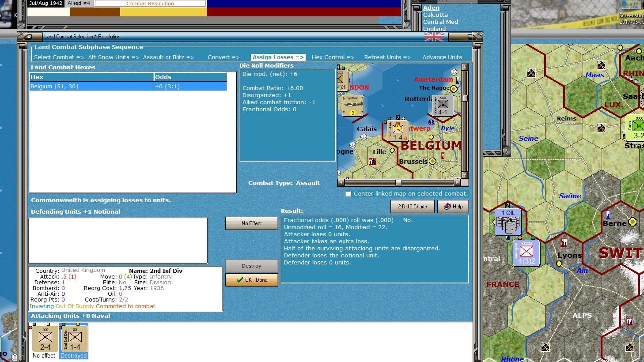Go to the Retreat Units subphase step
Screen dimensions: 644x362
[387, 57]
